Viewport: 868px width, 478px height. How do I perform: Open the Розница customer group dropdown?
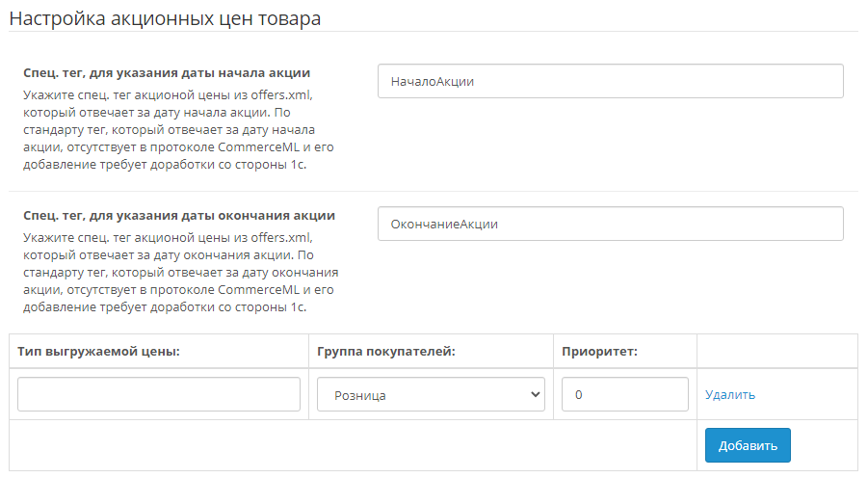431,394
